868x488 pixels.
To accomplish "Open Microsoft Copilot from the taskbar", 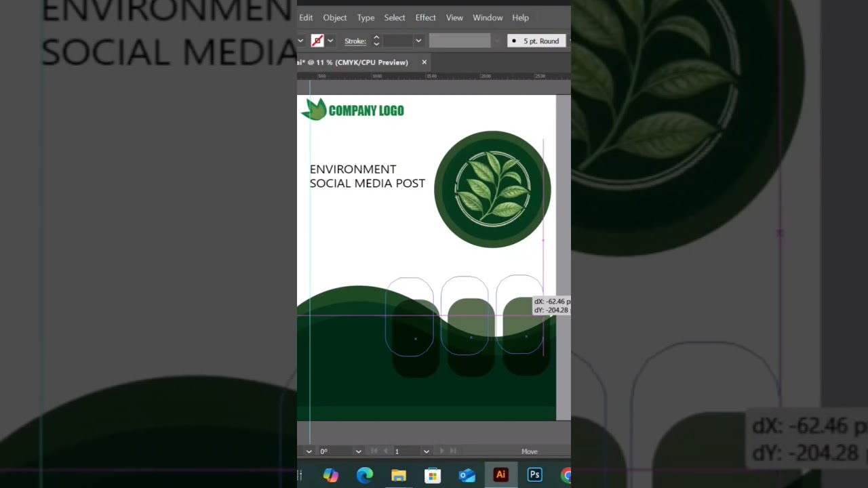I will (x=331, y=475).
